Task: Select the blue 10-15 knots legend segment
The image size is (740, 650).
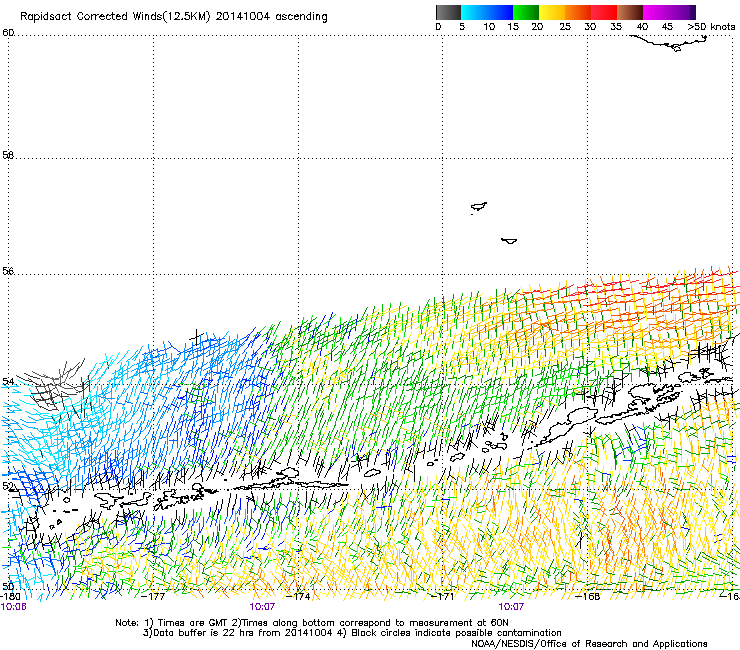Action: tap(500, 12)
